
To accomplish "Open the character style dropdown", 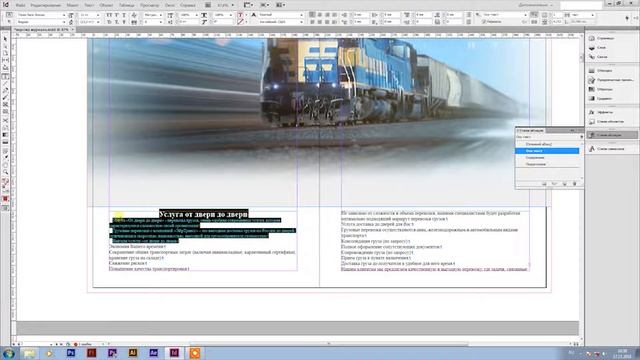I will (301, 15).
